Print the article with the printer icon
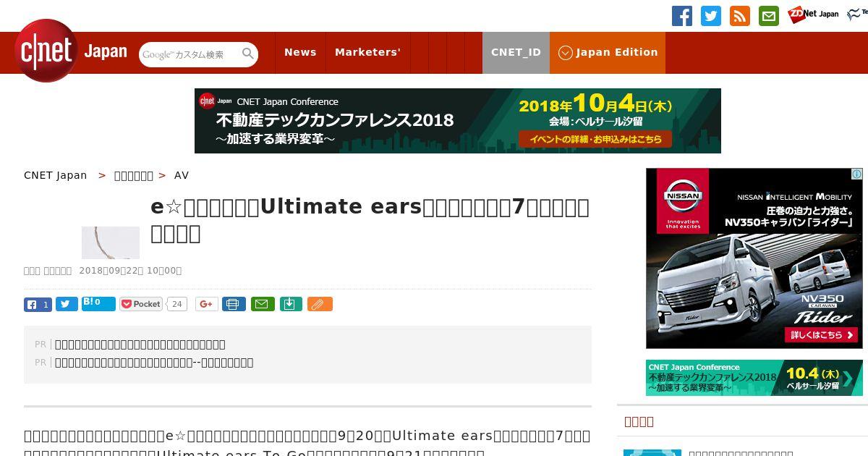The width and height of the screenshot is (868, 456). [x=234, y=304]
